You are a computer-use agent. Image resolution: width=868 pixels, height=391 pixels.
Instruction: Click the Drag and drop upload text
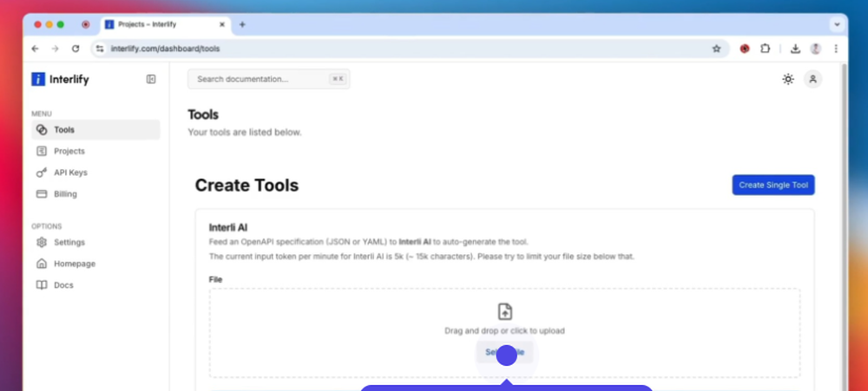[x=505, y=330]
